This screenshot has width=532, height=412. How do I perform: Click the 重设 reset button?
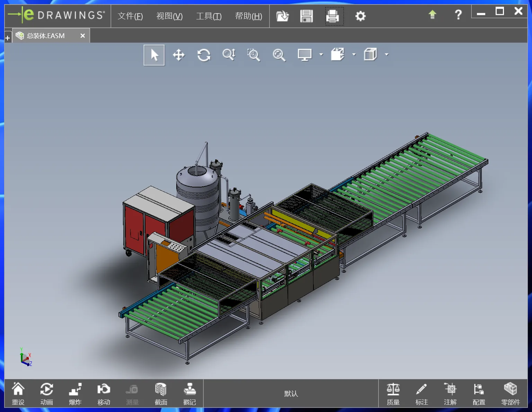(x=18, y=394)
